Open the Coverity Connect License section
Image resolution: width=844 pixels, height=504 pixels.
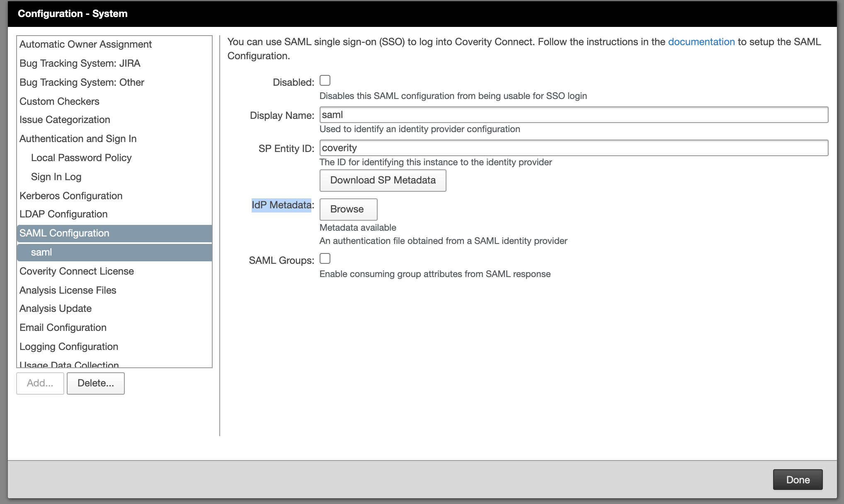76,271
